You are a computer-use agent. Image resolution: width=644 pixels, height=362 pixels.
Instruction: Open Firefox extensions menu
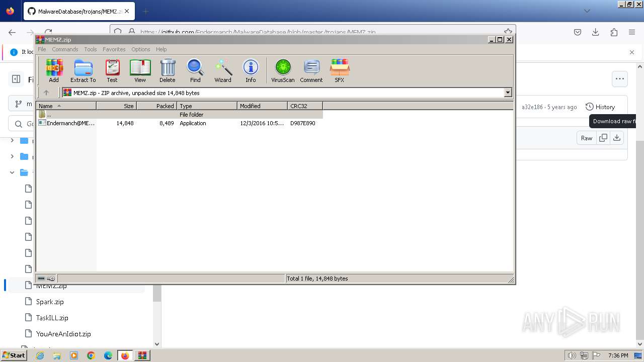click(x=614, y=32)
